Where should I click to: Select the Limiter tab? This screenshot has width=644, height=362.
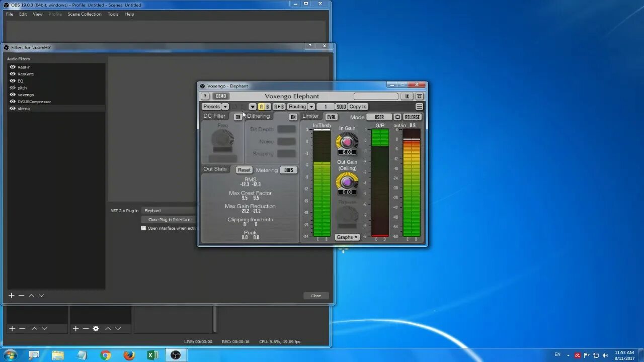310,116
